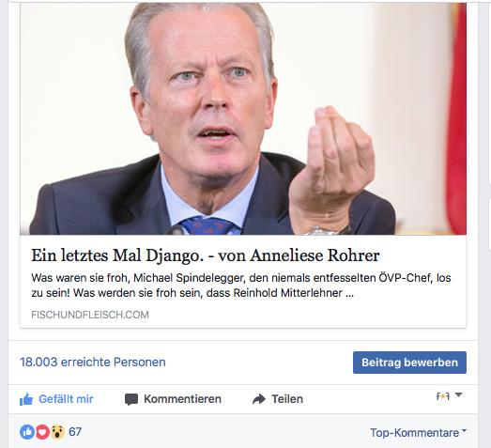Open the Top-Kommentare sorting dropdown
The height and width of the screenshot is (448, 491).
coord(419,433)
